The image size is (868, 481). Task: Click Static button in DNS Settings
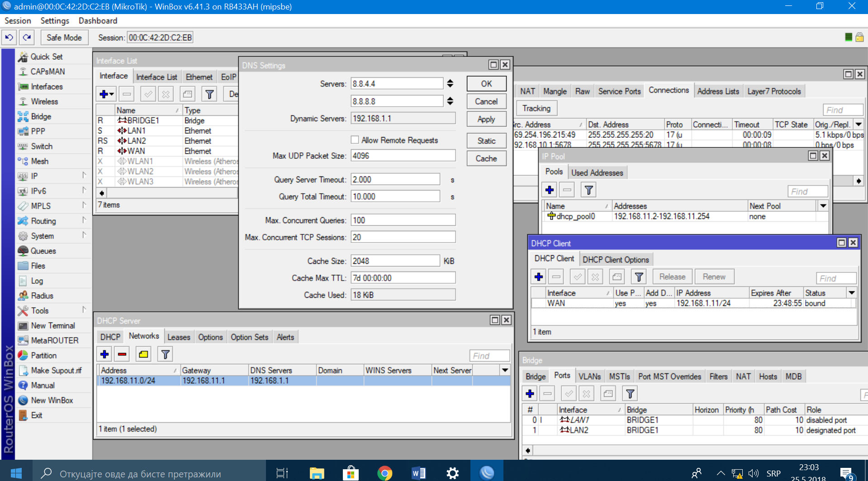pyautogui.click(x=486, y=141)
